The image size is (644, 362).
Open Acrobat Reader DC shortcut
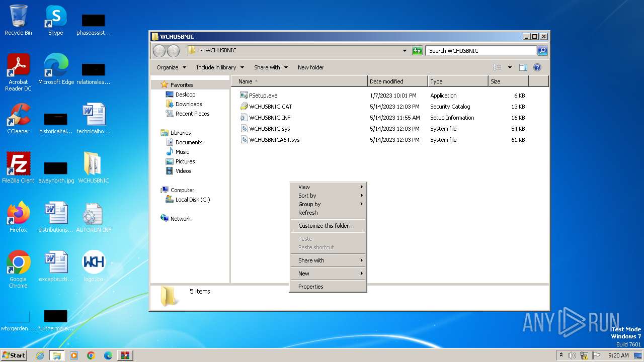pyautogui.click(x=18, y=72)
